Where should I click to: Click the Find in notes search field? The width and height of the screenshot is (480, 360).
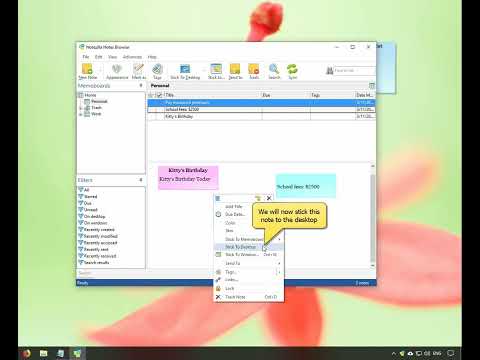pyautogui.click(x=354, y=71)
